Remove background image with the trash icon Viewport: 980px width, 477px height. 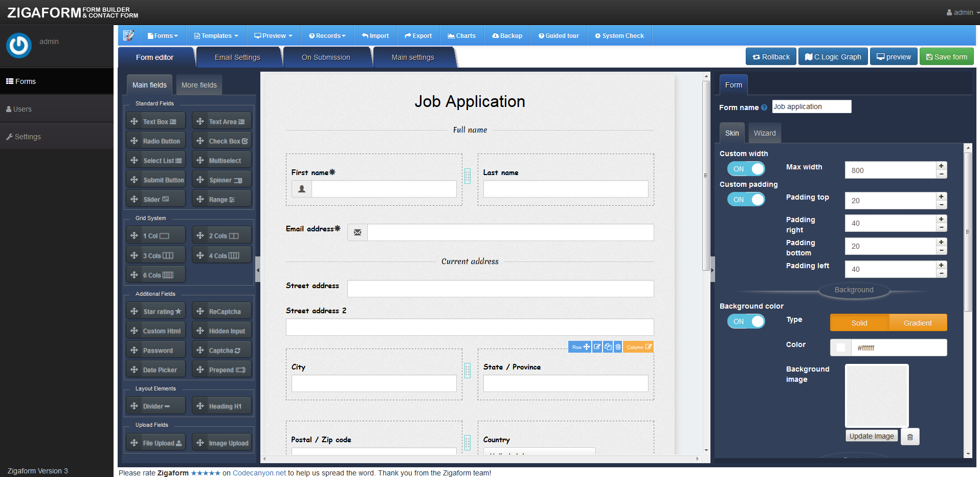tap(910, 436)
